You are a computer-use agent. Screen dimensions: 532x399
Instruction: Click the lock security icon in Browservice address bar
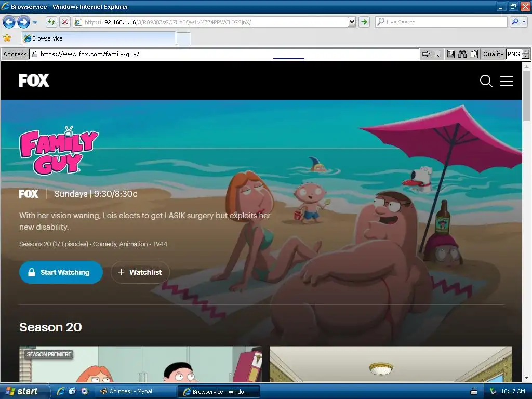click(35, 54)
